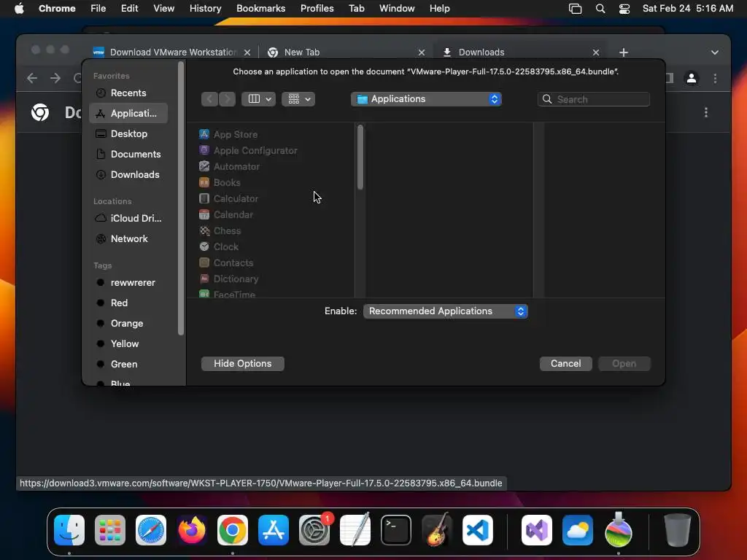Open Downloads in the sidebar favorites
This screenshot has height=560, width=747.
[x=128, y=175]
